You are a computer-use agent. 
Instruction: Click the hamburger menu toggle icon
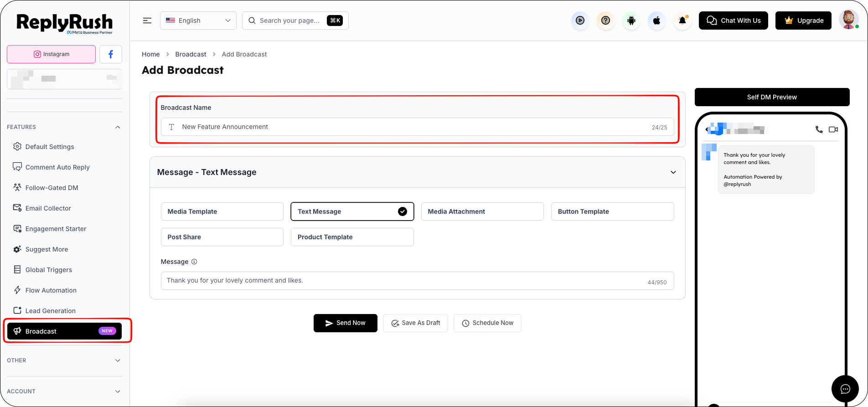pos(147,21)
